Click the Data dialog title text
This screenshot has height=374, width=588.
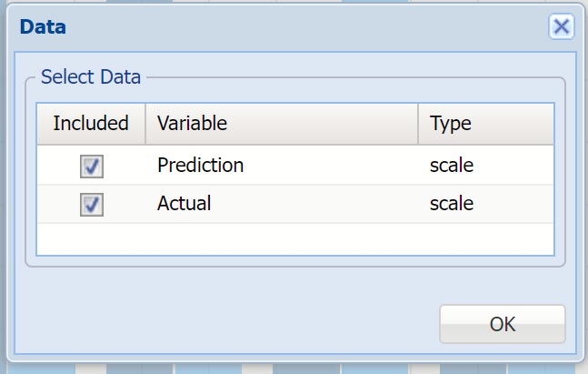tap(43, 27)
